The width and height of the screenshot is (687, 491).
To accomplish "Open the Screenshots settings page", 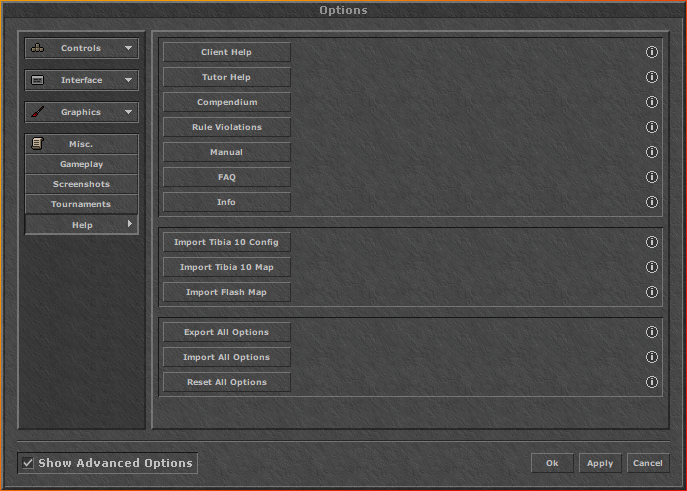I will coord(81,184).
